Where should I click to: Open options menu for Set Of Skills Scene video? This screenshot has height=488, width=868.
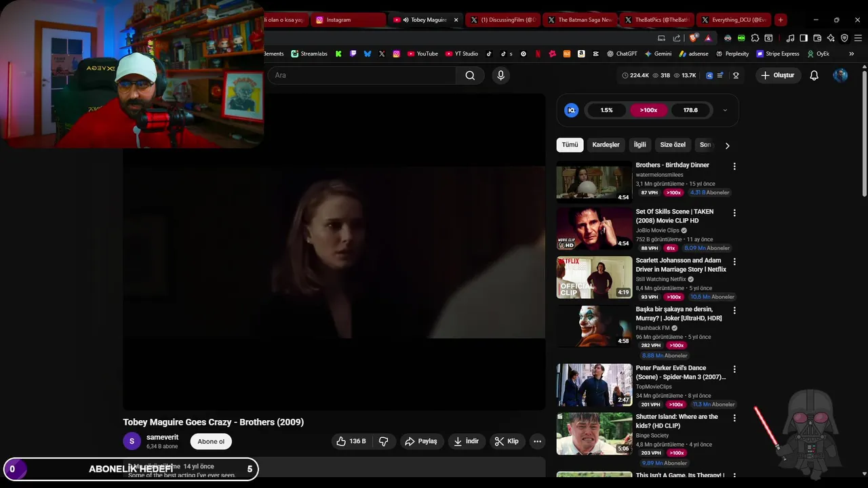[x=734, y=213]
